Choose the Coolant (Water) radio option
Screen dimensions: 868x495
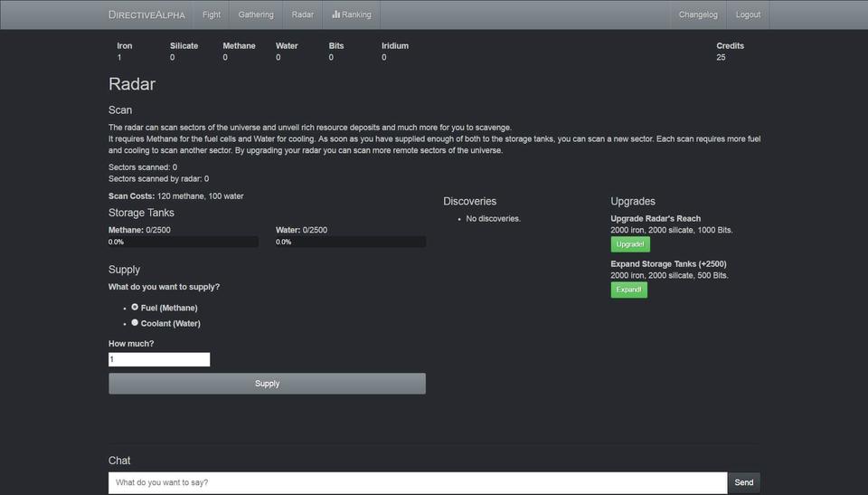point(135,322)
